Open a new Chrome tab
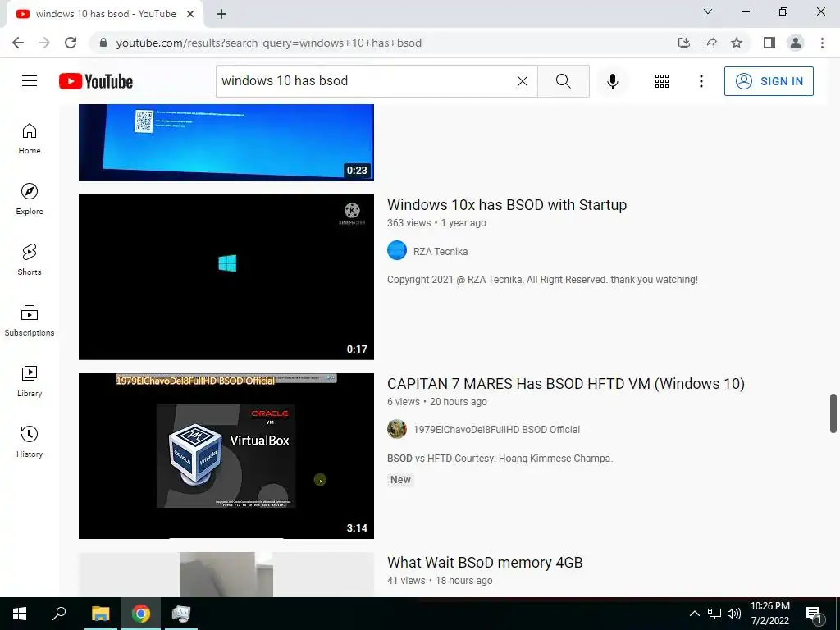This screenshot has width=840, height=630. tap(221, 14)
